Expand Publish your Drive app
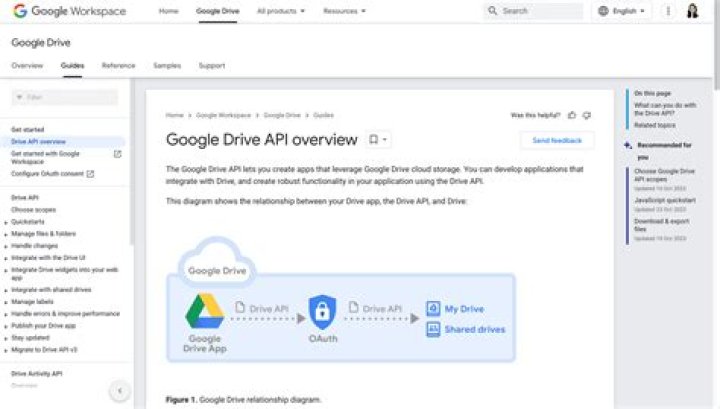720x409 pixels. tap(6, 326)
